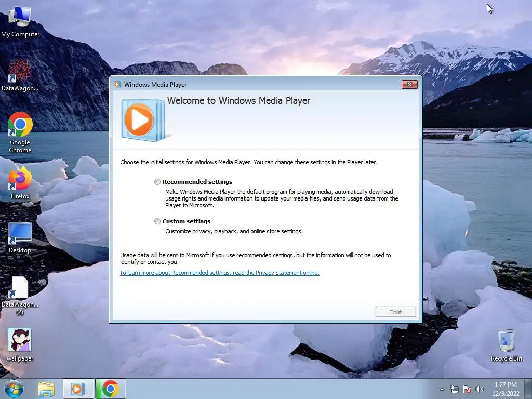This screenshot has width=532, height=399.
Task: Open the Privacy Statement online link
Action: coord(220,273)
